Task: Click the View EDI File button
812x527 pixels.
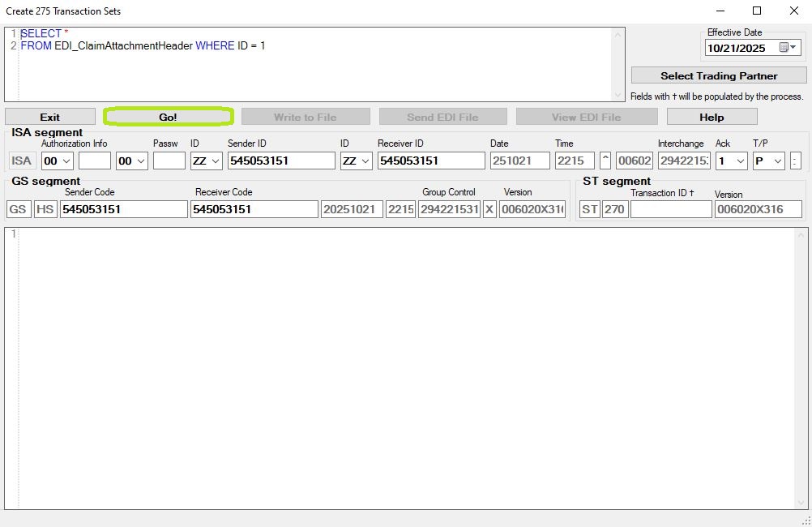Action: click(x=587, y=117)
